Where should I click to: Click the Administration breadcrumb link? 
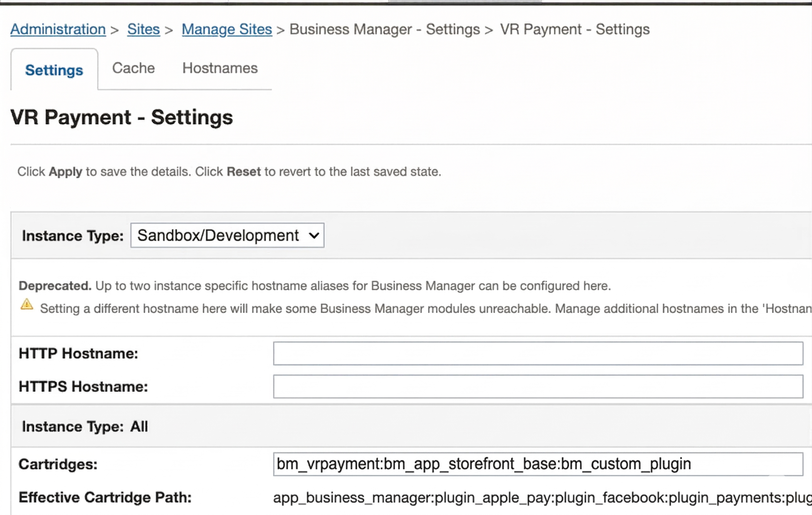pos(58,29)
